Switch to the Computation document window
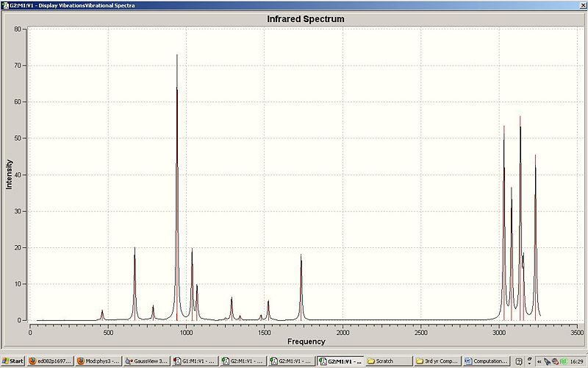Viewport: 588px width, 368px height. click(x=486, y=361)
